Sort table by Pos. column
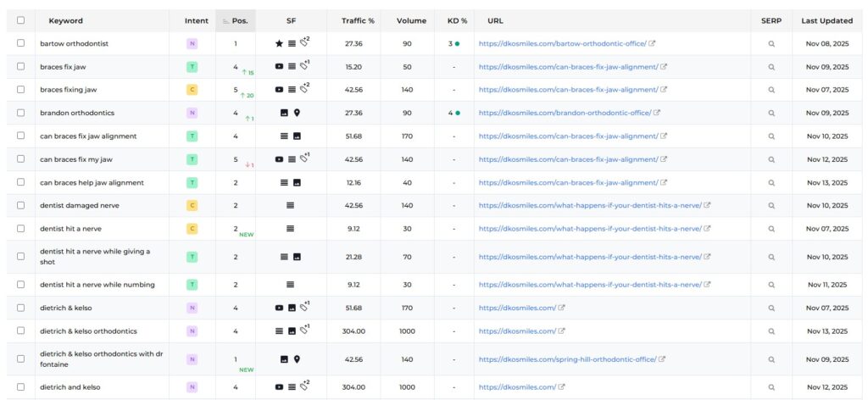 click(x=236, y=21)
